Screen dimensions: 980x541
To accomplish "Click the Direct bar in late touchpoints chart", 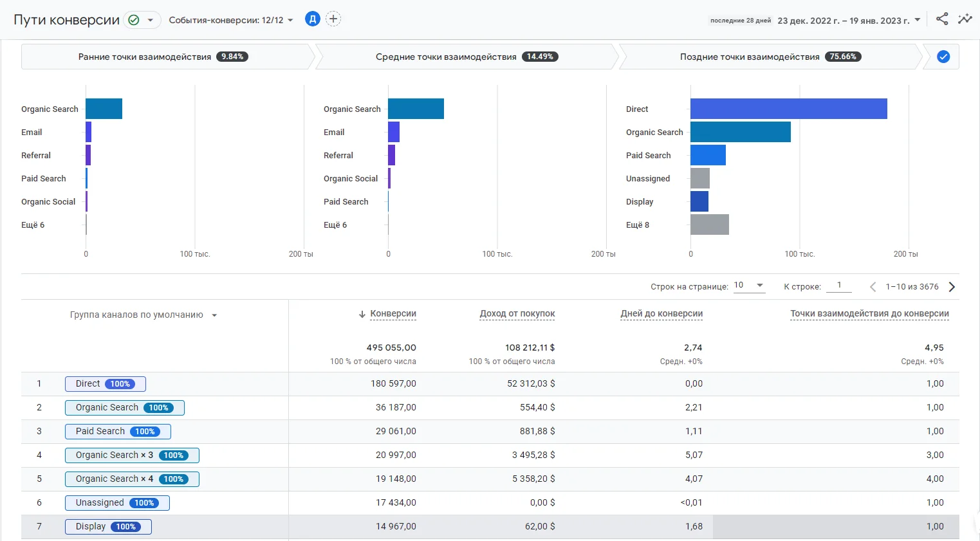I will click(x=788, y=109).
